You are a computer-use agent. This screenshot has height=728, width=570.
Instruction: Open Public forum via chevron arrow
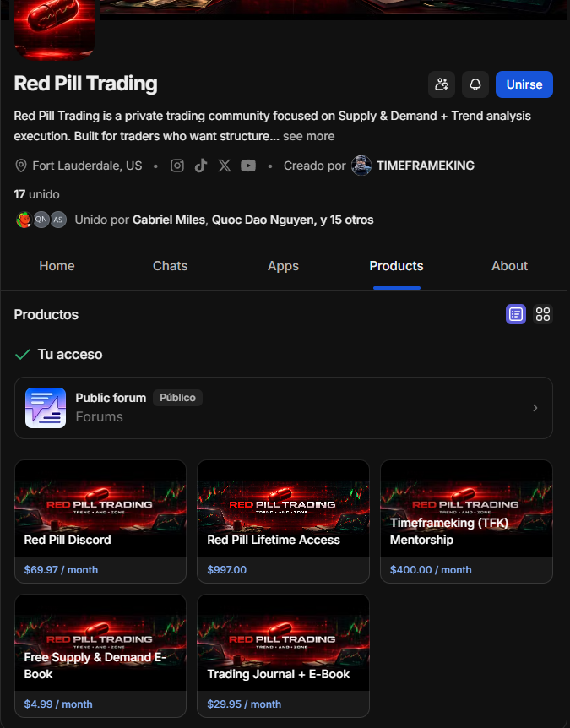tap(535, 408)
